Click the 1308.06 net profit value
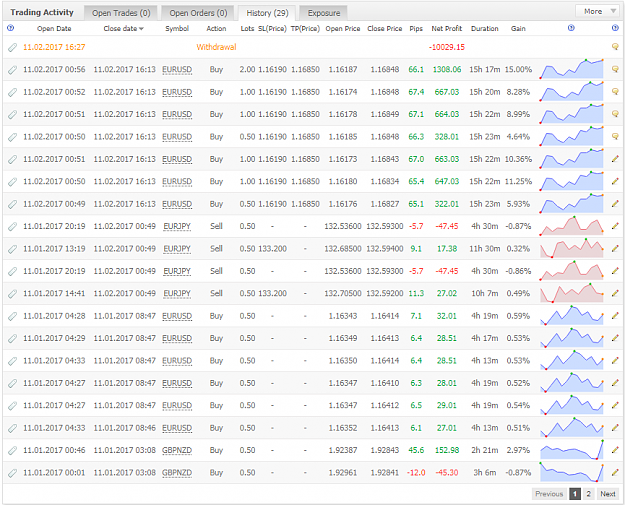This screenshot has width=625, height=505. pyautogui.click(x=446, y=69)
